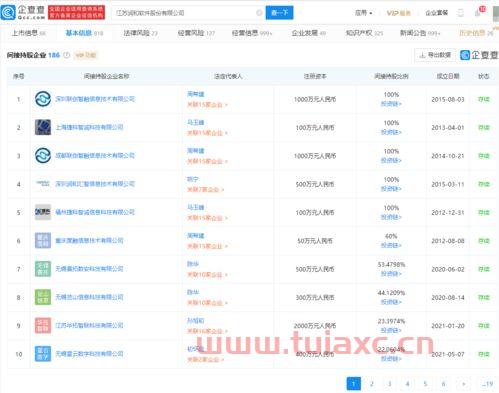Click the VIP功能 badge beside the section title

pos(86,55)
